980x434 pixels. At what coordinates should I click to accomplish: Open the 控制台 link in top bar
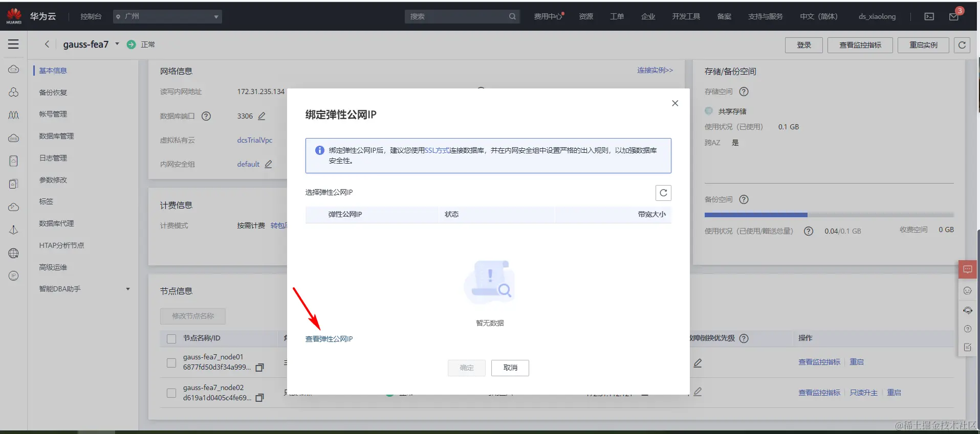pos(91,16)
